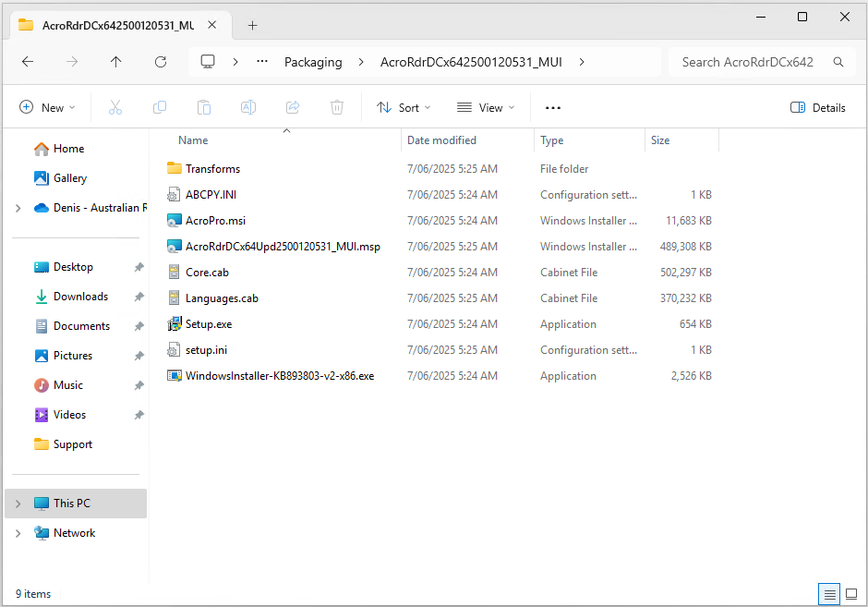Expand the Network tree node chevron
The image size is (868, 607).
point(18,533)
